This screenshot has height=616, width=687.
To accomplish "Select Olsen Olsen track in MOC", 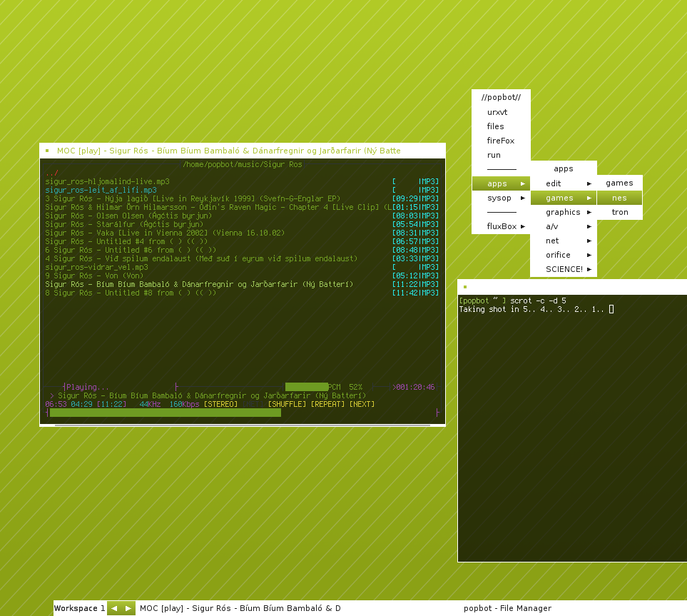I will click(242, 216).
